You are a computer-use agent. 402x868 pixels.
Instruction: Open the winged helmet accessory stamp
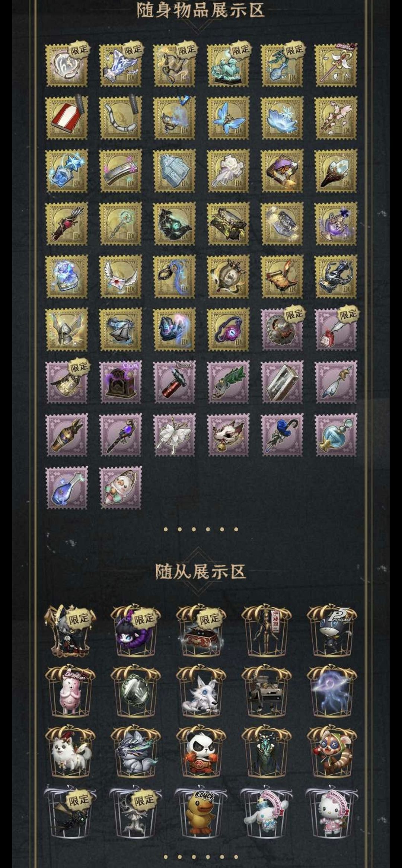[x=67, y=330]
